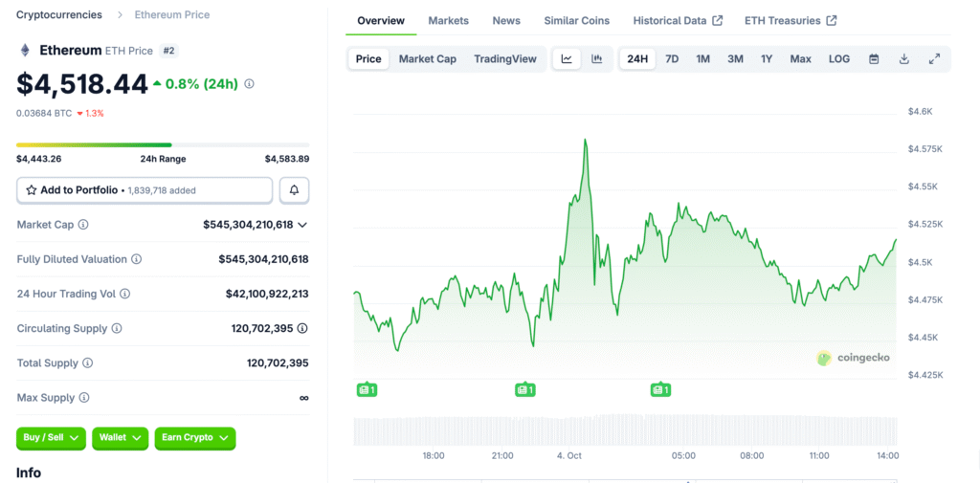The image size is (980, 483).
Task: Click Circulating Supply info icon
Action: pyautogui.click(x=117, y=329)
